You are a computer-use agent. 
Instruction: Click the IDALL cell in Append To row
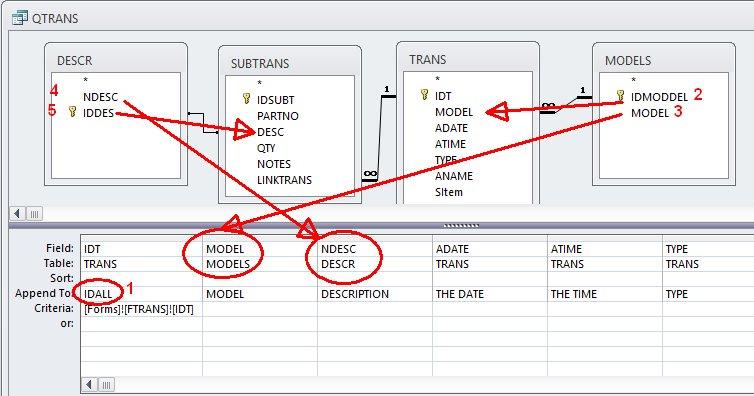(x=142, y=294)
